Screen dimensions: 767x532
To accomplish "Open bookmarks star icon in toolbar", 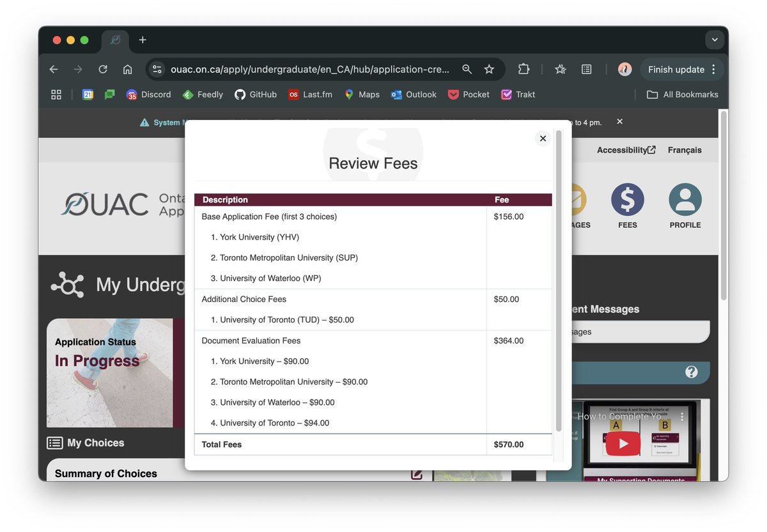I will (561, 69).
